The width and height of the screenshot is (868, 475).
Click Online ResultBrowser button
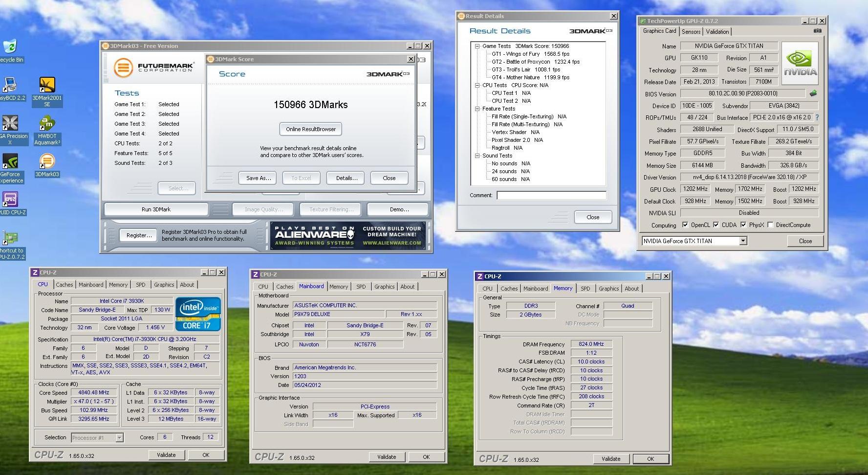[311, 129]
